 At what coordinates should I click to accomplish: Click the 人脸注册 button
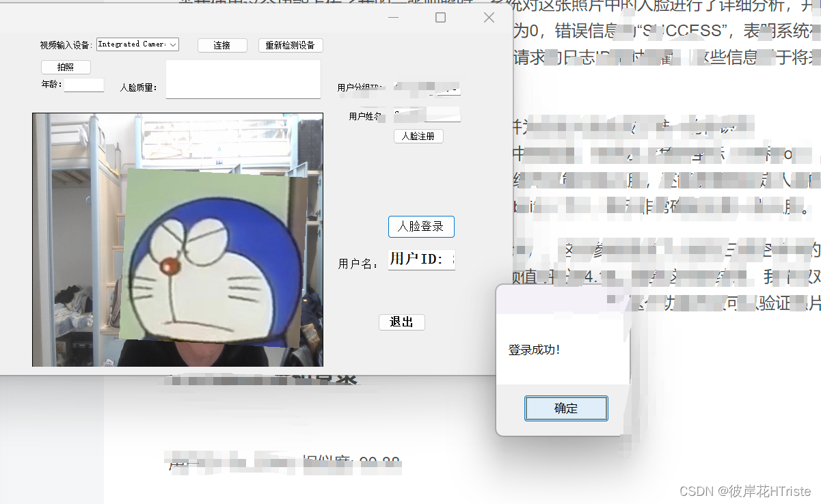[x=418, y=136]
